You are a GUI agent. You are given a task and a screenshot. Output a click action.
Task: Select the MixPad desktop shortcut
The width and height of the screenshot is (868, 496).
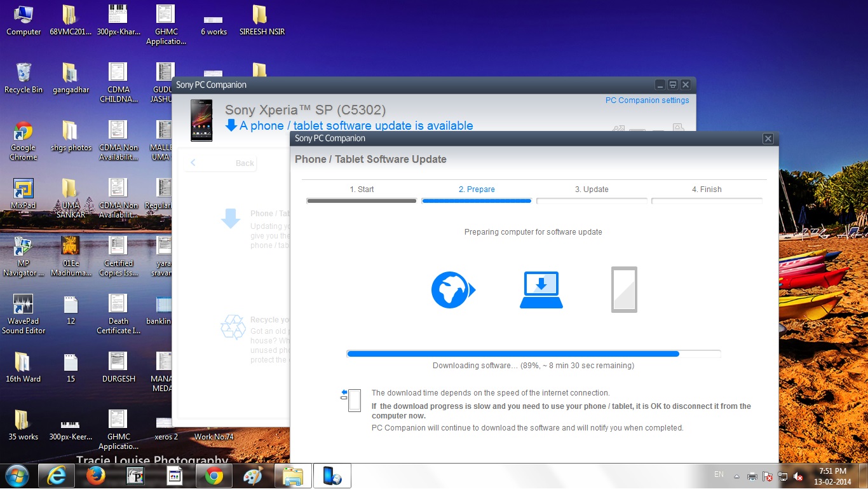point(24,194)
